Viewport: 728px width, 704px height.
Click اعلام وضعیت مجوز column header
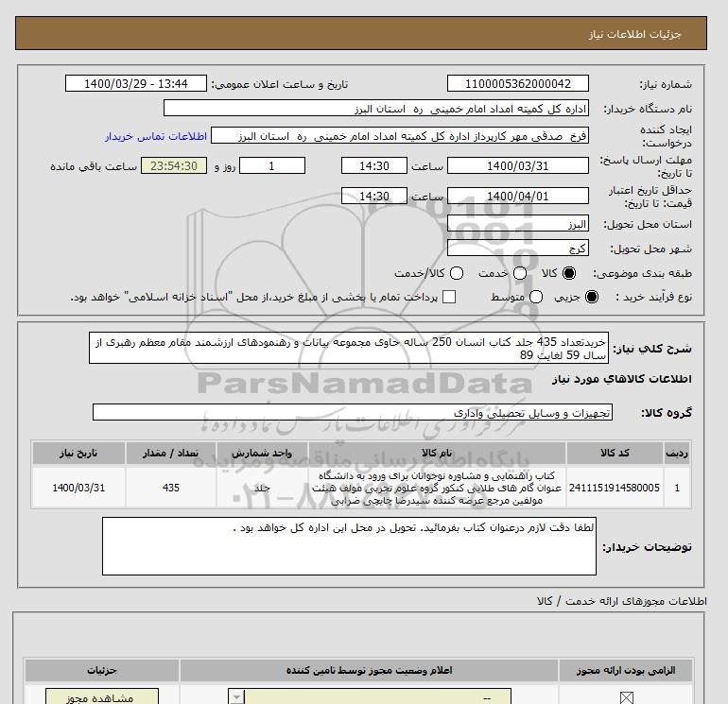369,671
